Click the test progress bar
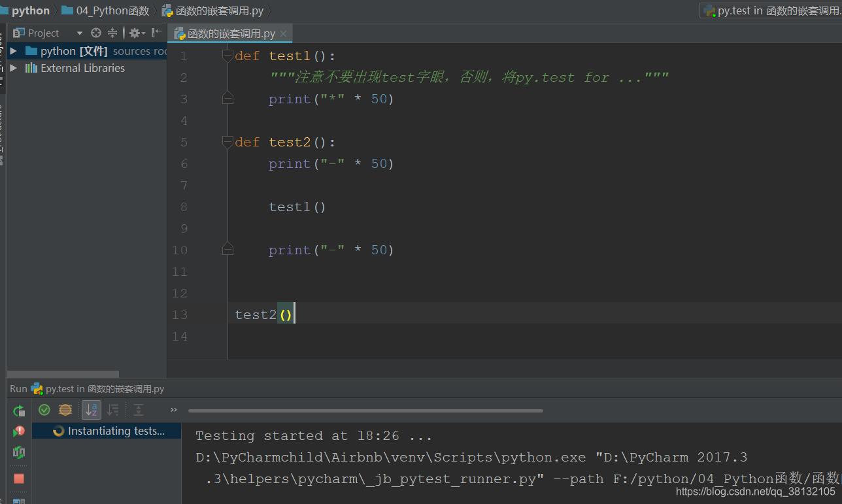This screenshot has height=504, width=842. 365,411
